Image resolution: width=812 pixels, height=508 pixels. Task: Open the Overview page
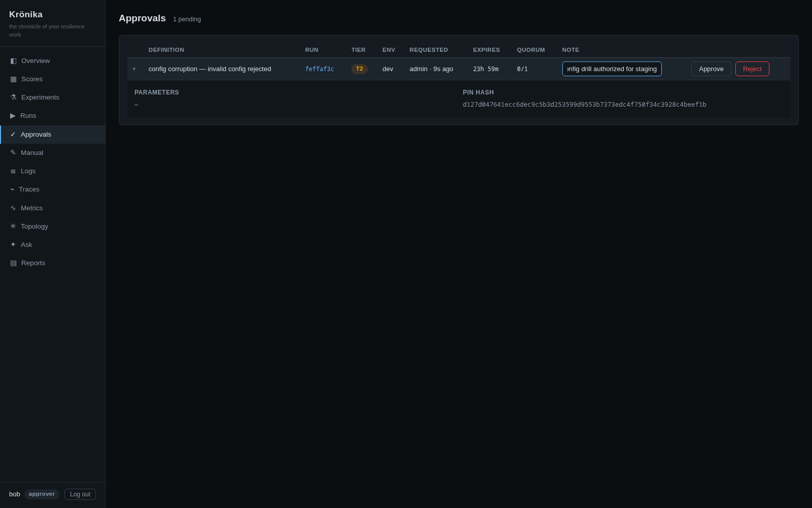click(53, 61)
